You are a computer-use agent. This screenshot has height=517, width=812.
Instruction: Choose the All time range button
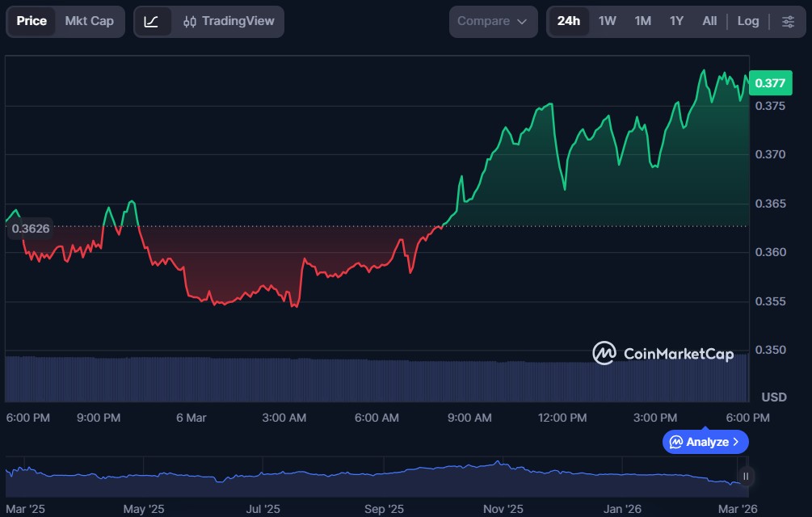709,22
